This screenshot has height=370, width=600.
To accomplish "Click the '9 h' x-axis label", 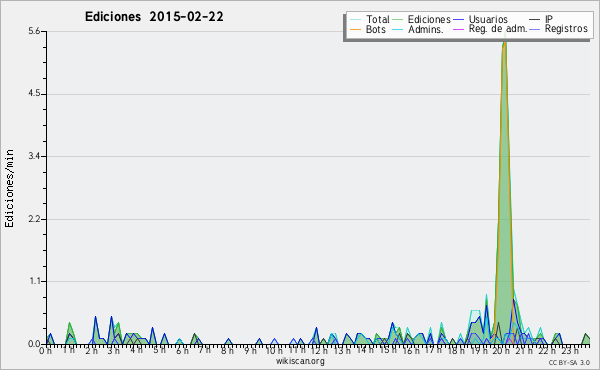I will coord(251,351).
